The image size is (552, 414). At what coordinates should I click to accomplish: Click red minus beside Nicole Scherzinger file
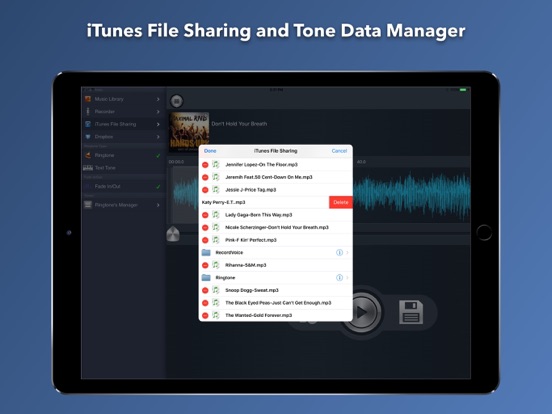[x=205, y=228]
